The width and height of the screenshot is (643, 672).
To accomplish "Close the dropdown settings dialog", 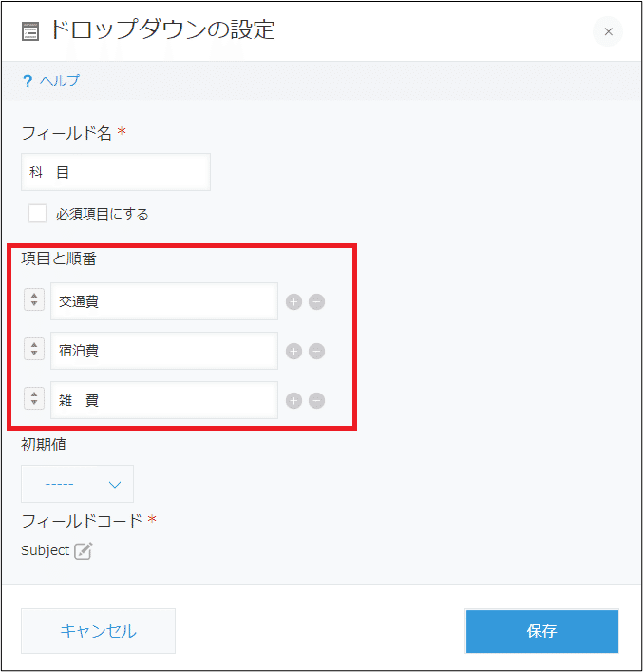I will pos(608,31).
